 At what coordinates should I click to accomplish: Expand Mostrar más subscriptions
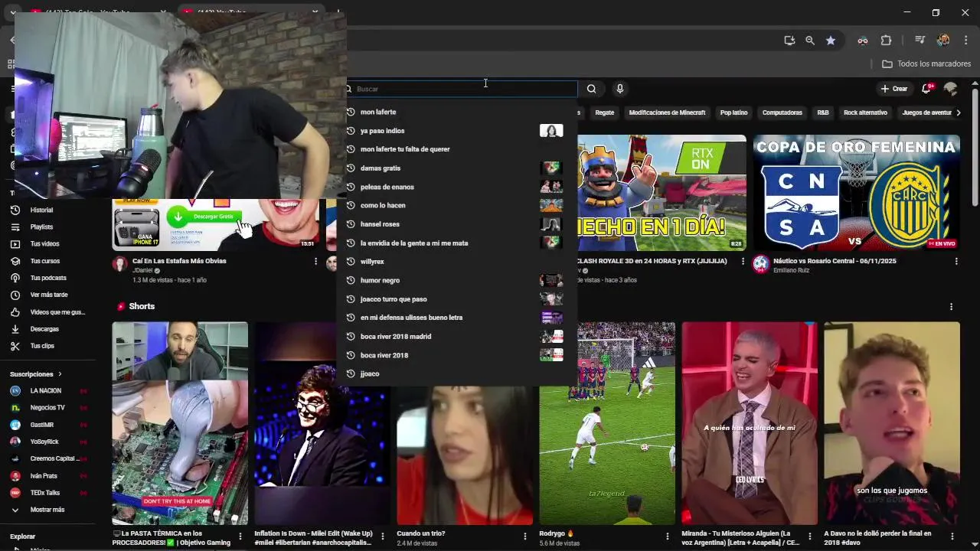click(x=47, y=510)
